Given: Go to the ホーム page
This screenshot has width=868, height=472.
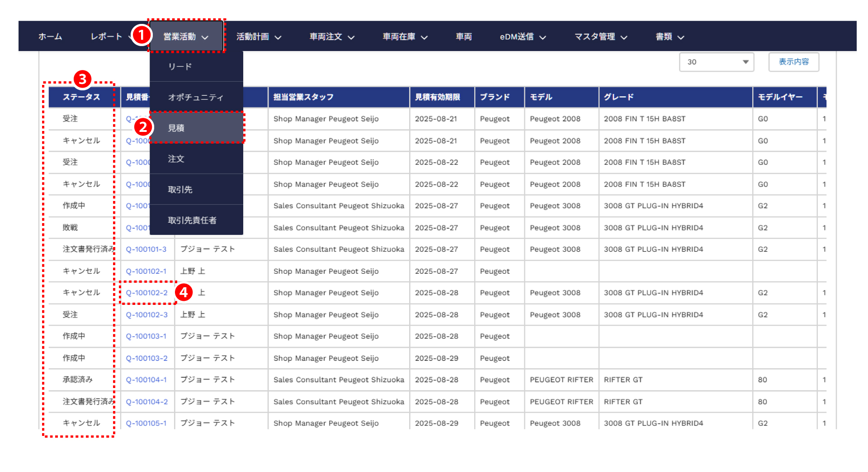Looking at the screenshot, I should pos(50,37).
